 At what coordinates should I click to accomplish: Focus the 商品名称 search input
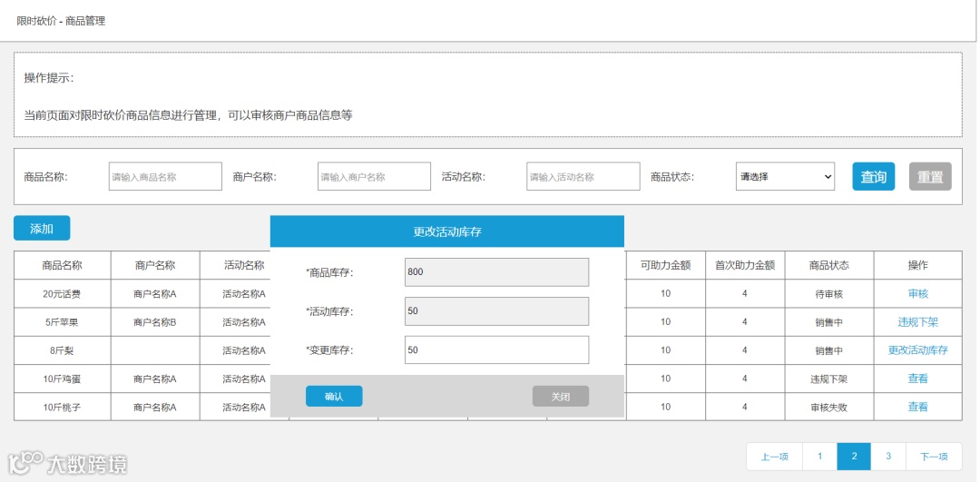click(165, 176)
